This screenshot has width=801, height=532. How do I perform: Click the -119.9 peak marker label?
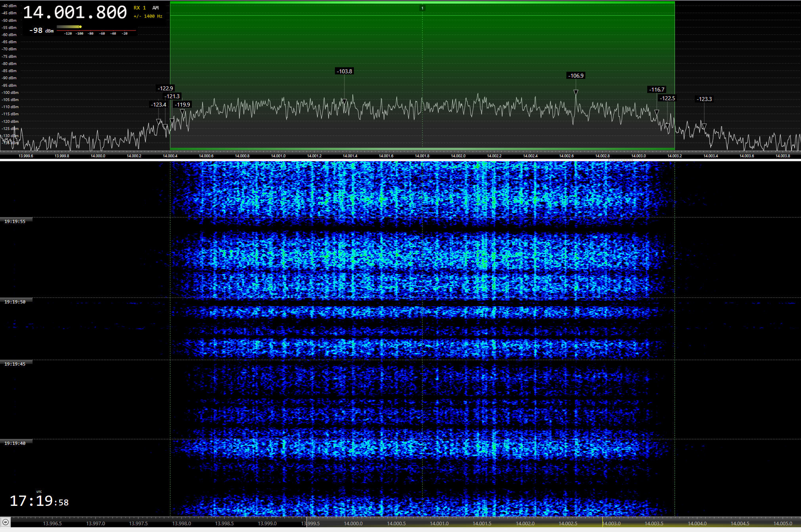pos(182,105)
